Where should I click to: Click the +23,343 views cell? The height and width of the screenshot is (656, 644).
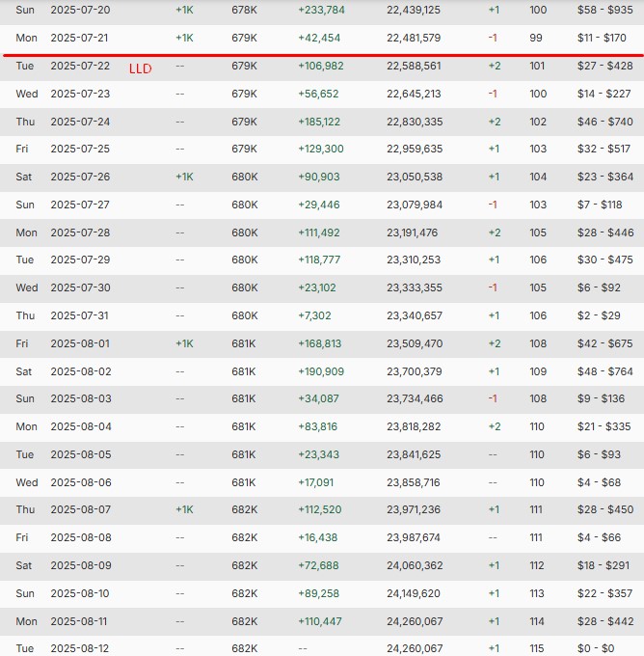coord(318,454)
